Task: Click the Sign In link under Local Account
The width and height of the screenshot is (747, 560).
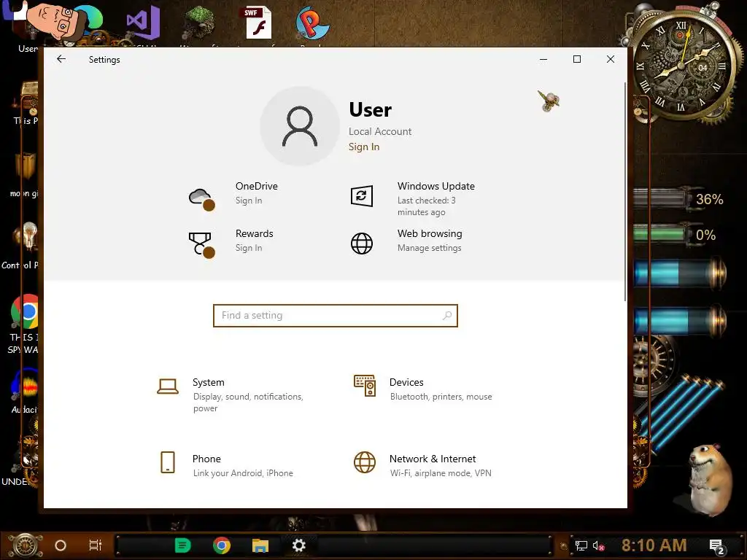Action: [364, 147]
